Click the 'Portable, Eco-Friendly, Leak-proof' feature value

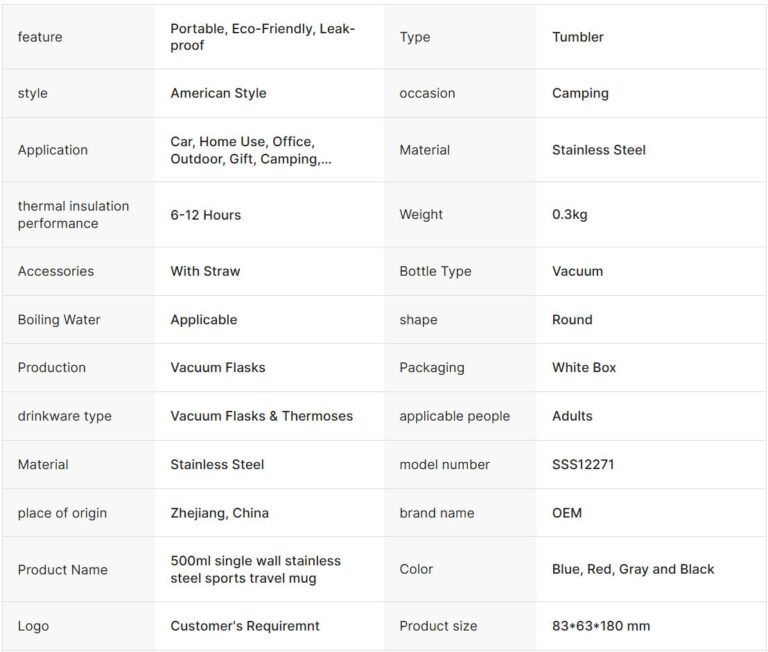[262, 37]
